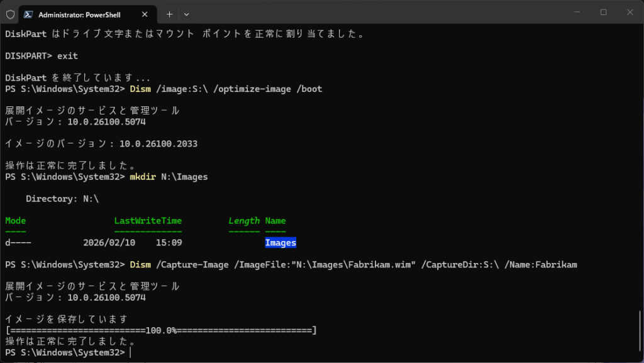
Task: Minimize the terminal window
Action: [577, 13]
